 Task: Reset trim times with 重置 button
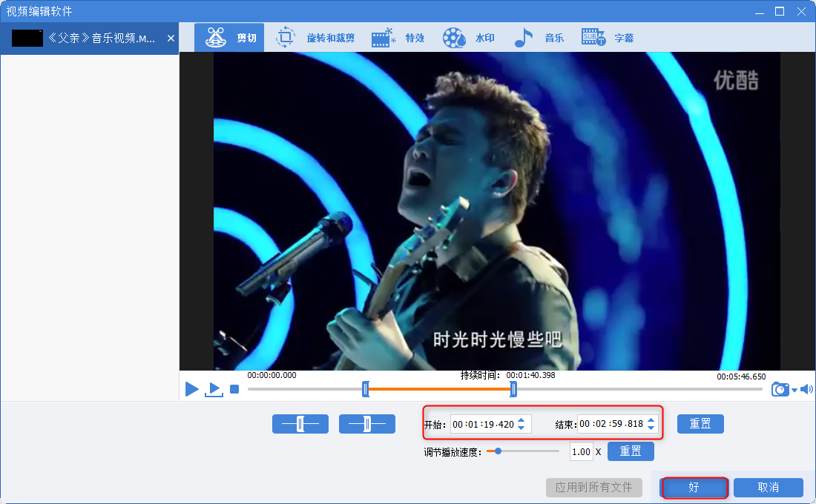click(x=700, y=424)
